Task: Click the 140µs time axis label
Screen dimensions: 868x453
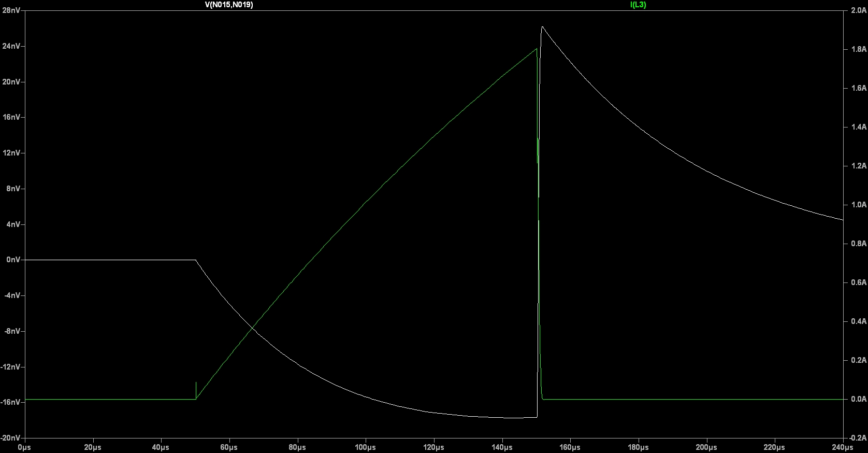Action: [x=502, y=447]
